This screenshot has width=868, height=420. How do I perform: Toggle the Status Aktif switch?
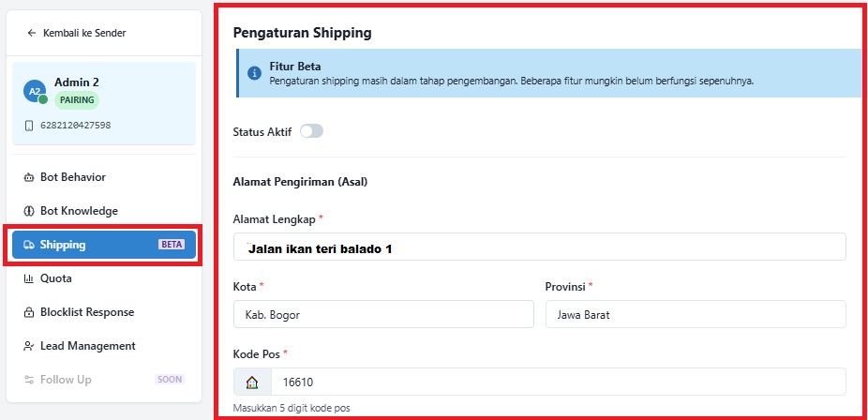coord(311,131)
